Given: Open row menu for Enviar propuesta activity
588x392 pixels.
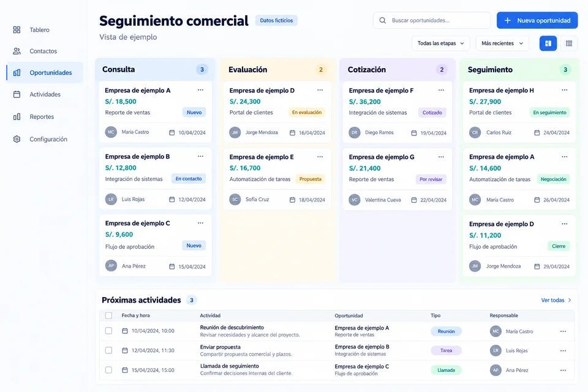Looking at the screenshot, I should click(563, 351).
